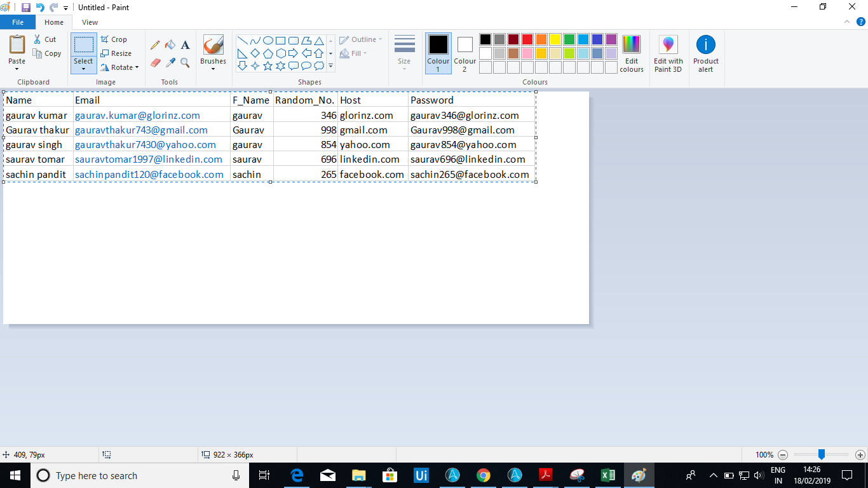Open Edit with Paint 3D
This screenshot has height=488, width=868.
point(668,54)
